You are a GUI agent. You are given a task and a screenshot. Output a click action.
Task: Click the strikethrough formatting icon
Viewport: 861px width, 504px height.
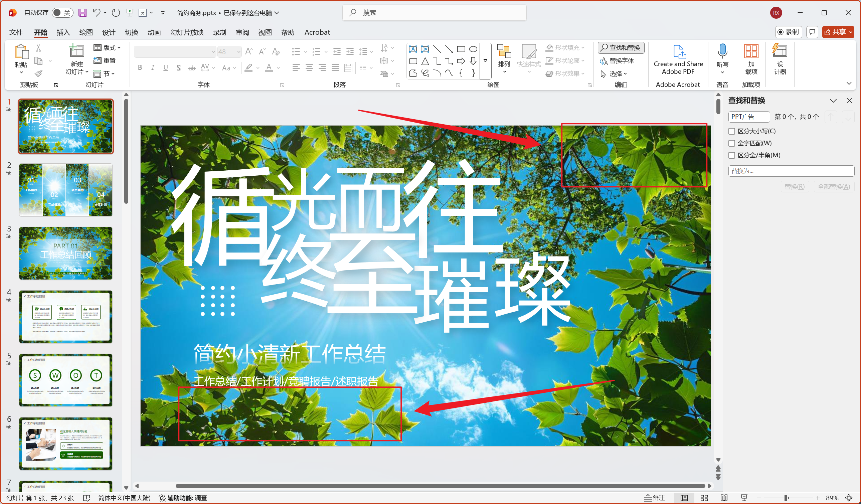point(192,68)
